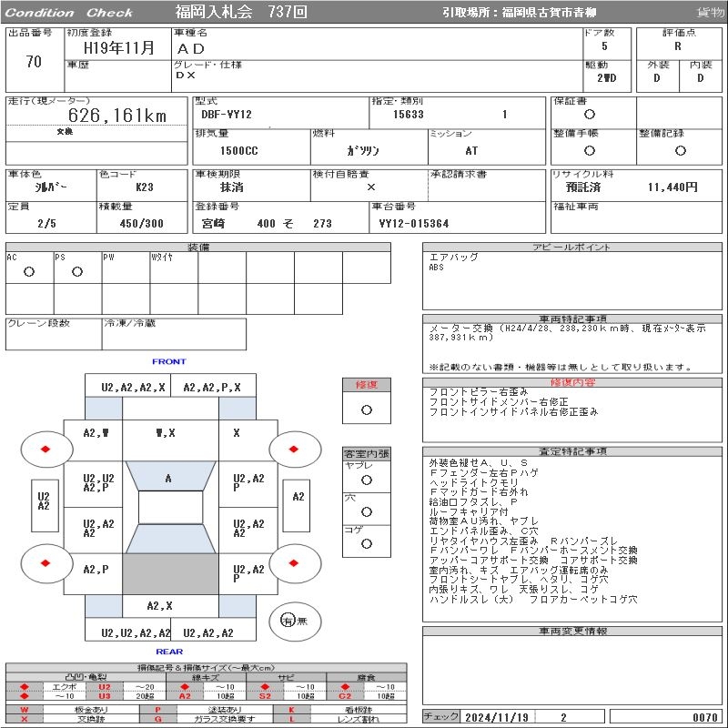728x728 pixels.
Task: Click the drive type value 2WD
Action: 606,78
